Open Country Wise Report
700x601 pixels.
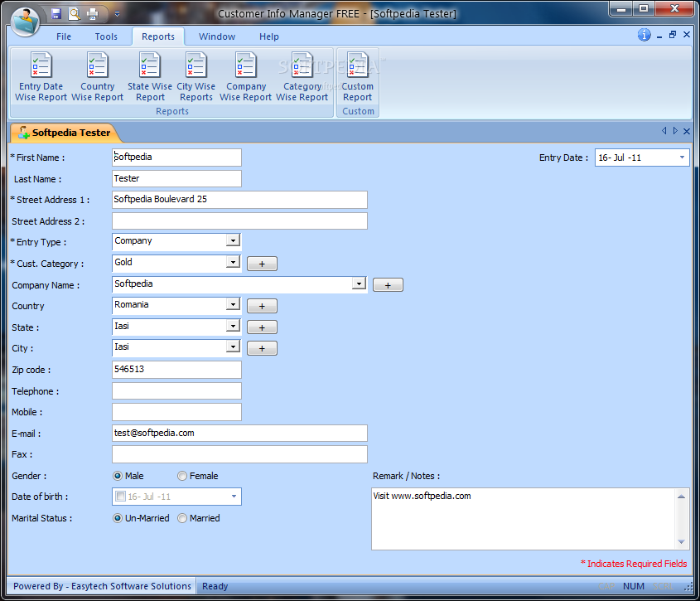point(97,77)
